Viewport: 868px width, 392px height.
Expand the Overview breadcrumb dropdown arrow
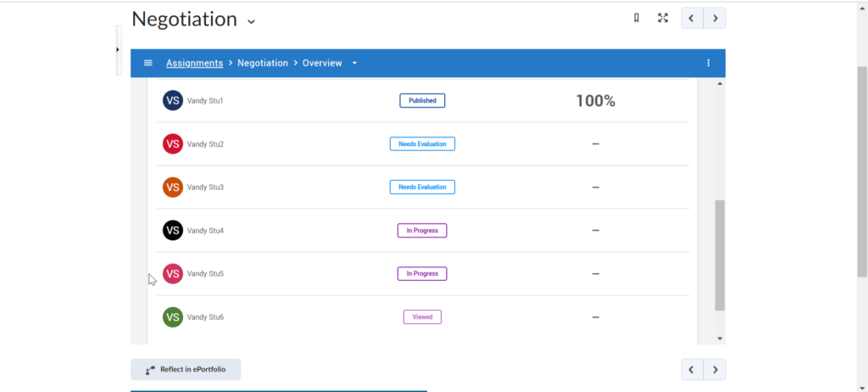355,63
